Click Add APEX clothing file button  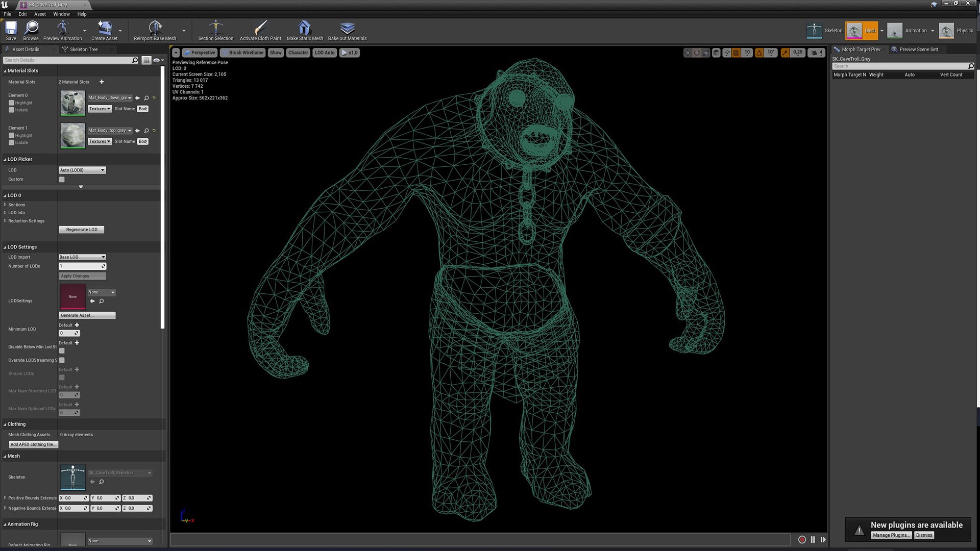(x=33, y=444)
